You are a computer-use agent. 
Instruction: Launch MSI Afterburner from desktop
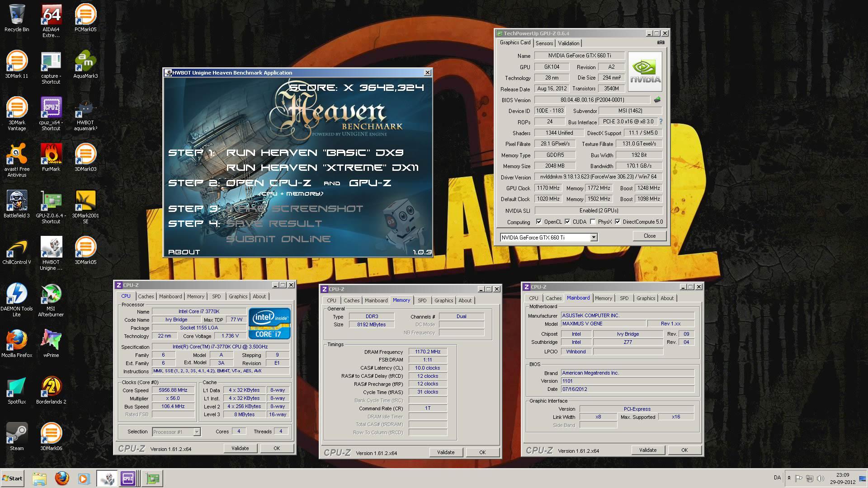[x=51, y=300]
